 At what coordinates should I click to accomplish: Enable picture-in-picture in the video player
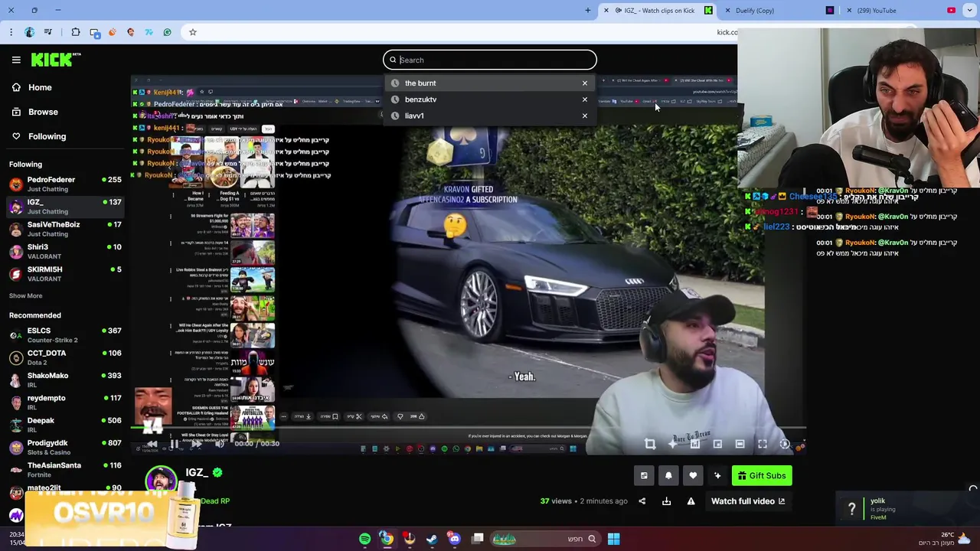(x=717, y=444)
